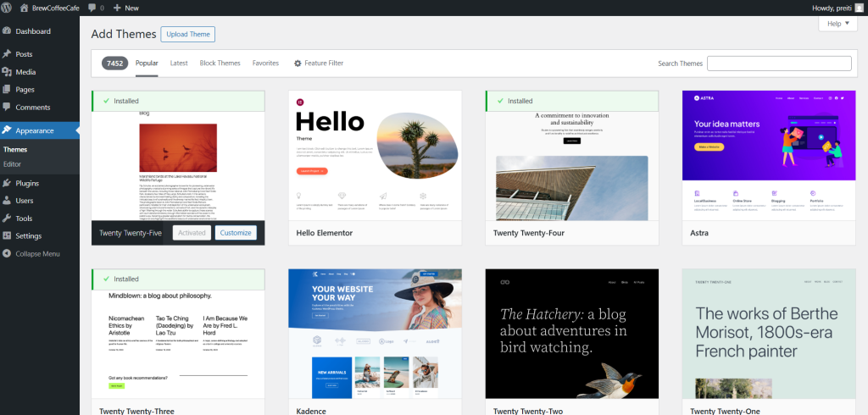
Task: Click the Activated button on Twenty Twenty-Five
Action: click(x=192, y=233)
